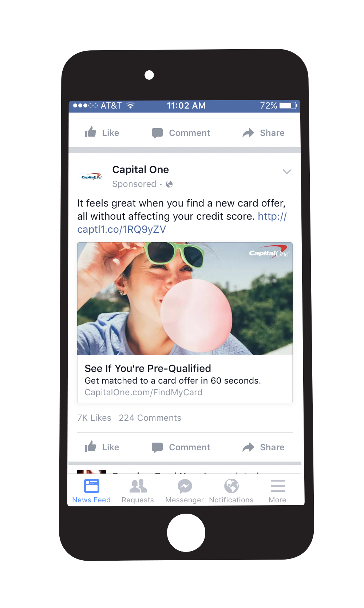Tap the public globe icon beside Sponsored
This screenshot has height=608, width=364.
[169, 184]
